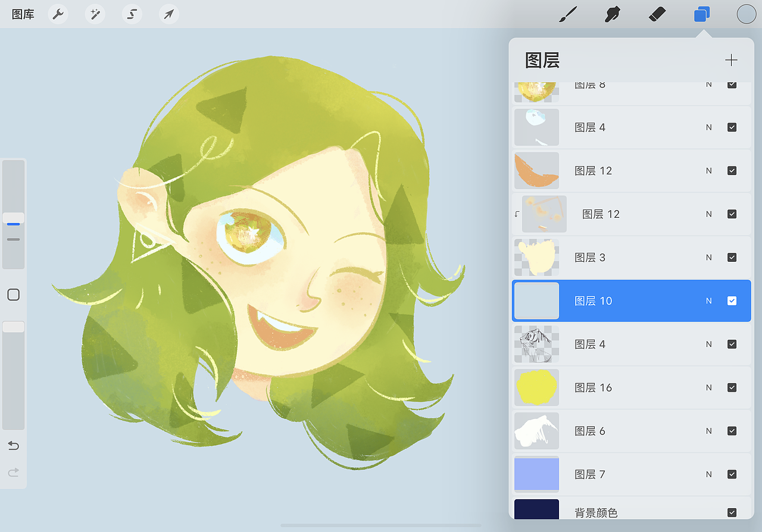Click the tiger sketch thumbnail
Image resolution: width=762 pixels, height=532 pixels.
click(x=536, y=344)
